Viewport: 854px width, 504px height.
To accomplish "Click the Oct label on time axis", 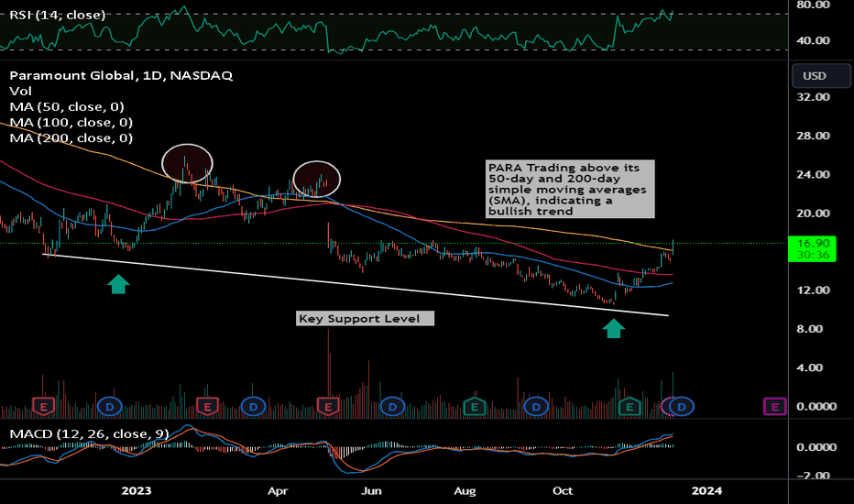I will (563, 491).
